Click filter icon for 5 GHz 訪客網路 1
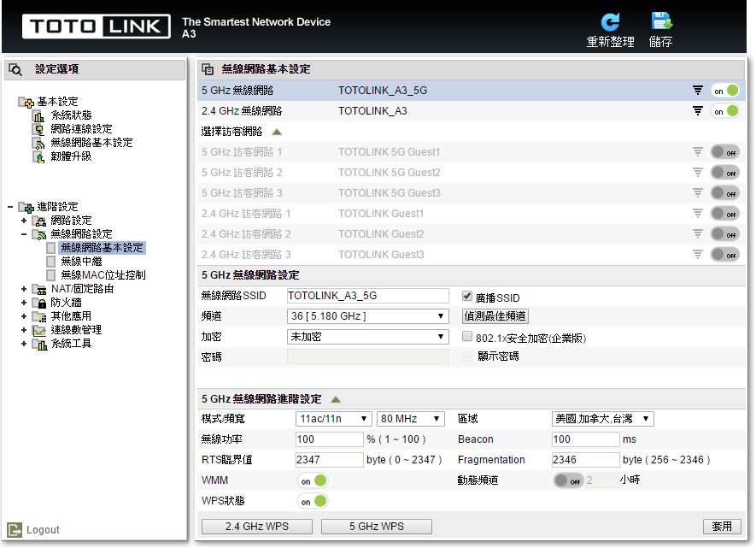Image resolution: width=756 pixels, height=548 pixels. 698,152
